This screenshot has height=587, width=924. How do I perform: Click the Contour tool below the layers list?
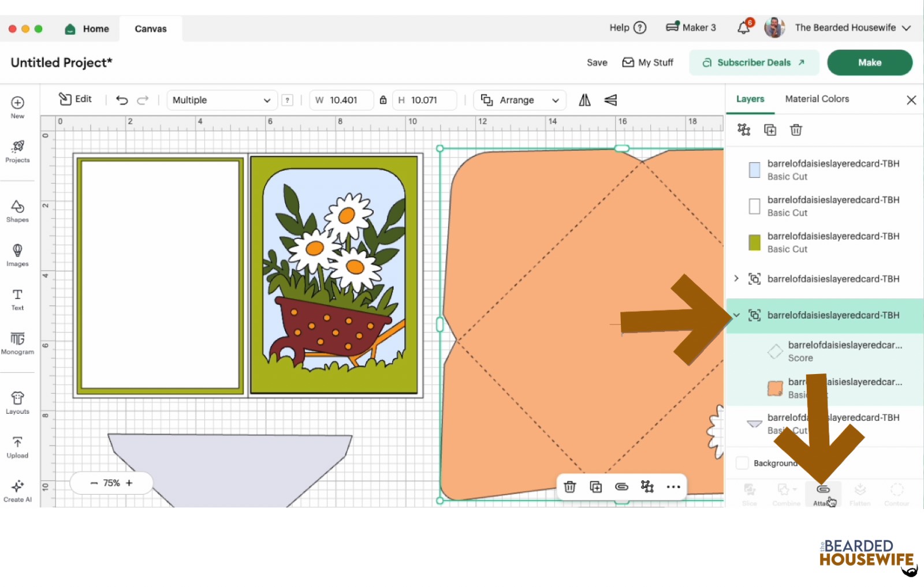click(x=897, y=494)
